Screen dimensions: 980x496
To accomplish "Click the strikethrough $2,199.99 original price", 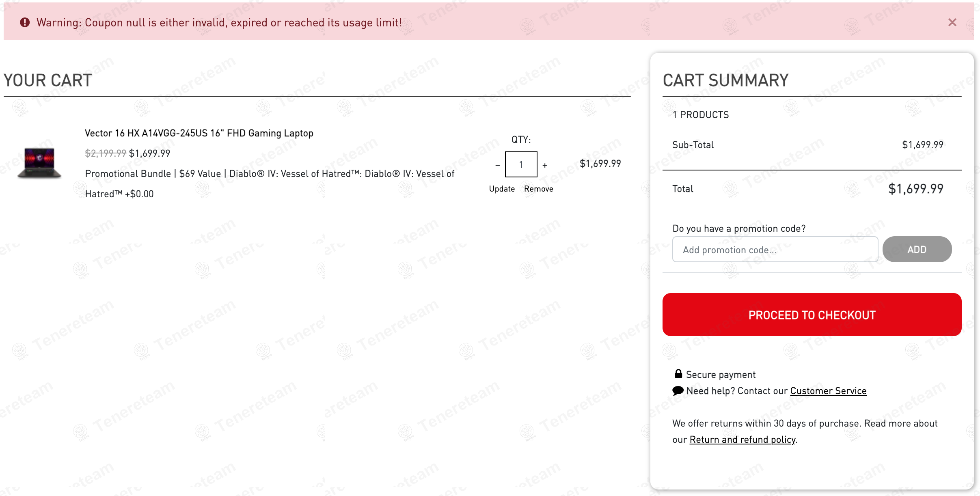I will pos(105,153).
